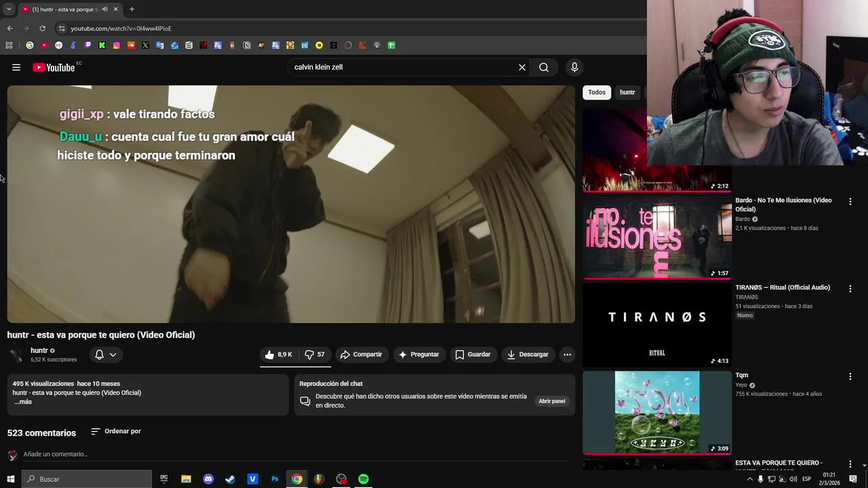Click the taskbar Buscar search box
868x488 pixels.
coord(87,479)
